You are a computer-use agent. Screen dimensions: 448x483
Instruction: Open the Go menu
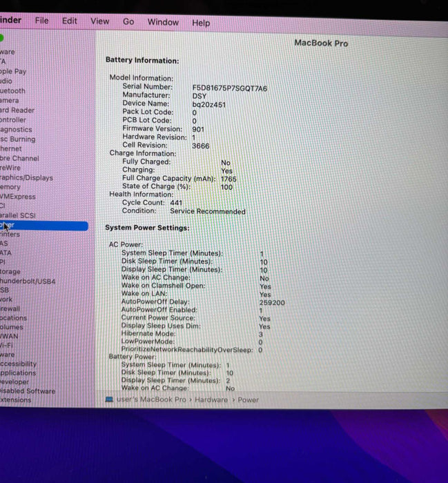click(x=128, y=21)
